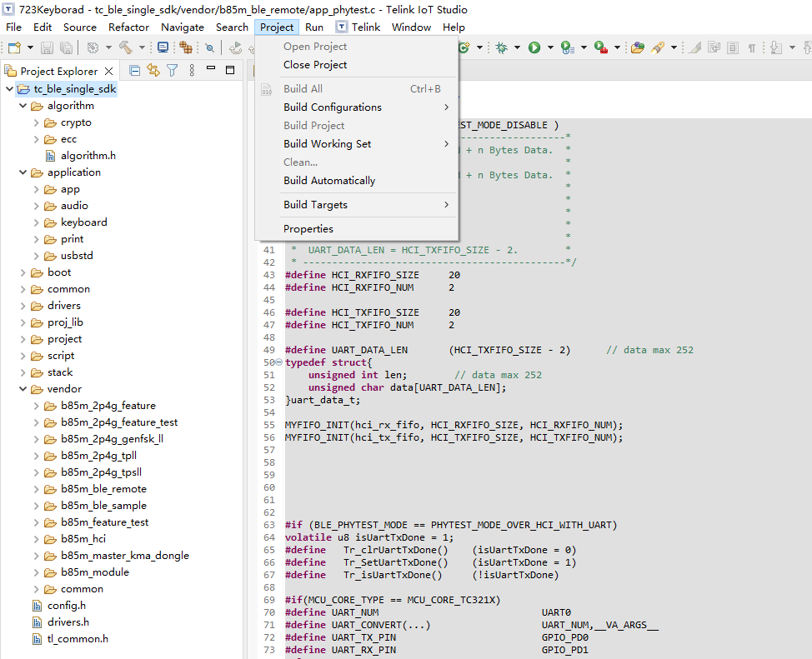This screenshot has height=659, width=812.
Task: Click the New wizard toolbar icon
Action: click(x=14, y=47)
